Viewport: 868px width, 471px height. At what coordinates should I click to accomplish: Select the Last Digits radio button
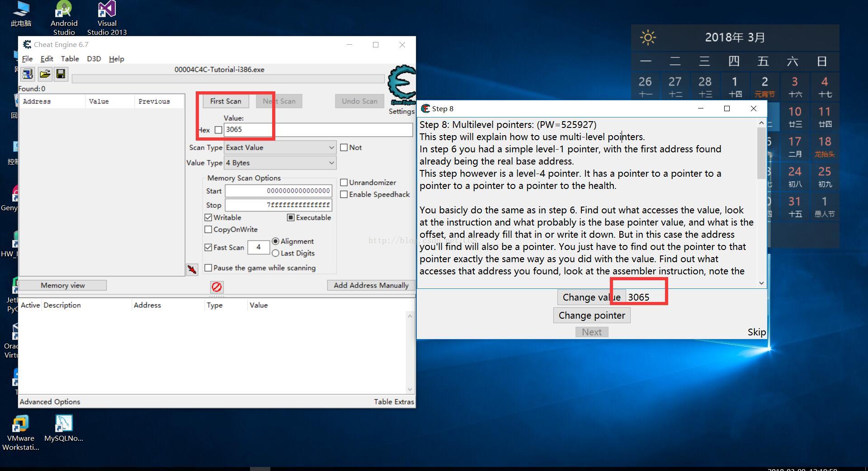point(275,253)
